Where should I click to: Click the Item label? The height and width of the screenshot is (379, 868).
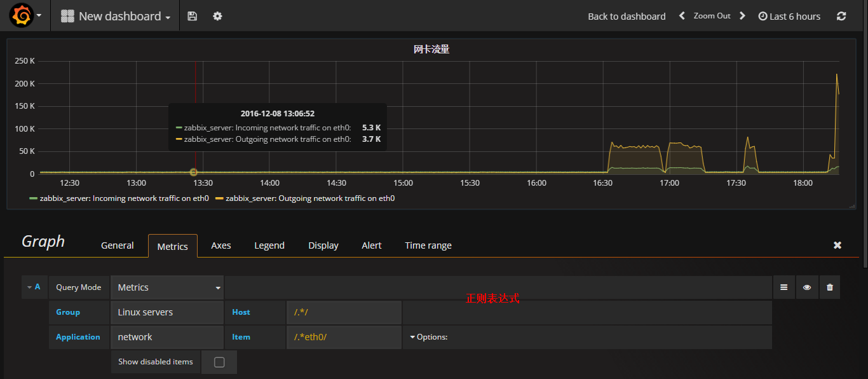[241, 337]
